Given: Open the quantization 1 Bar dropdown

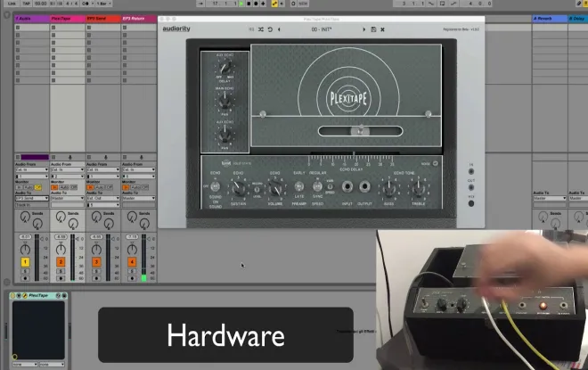Looking at the screenshot, I should click(104, 4).
